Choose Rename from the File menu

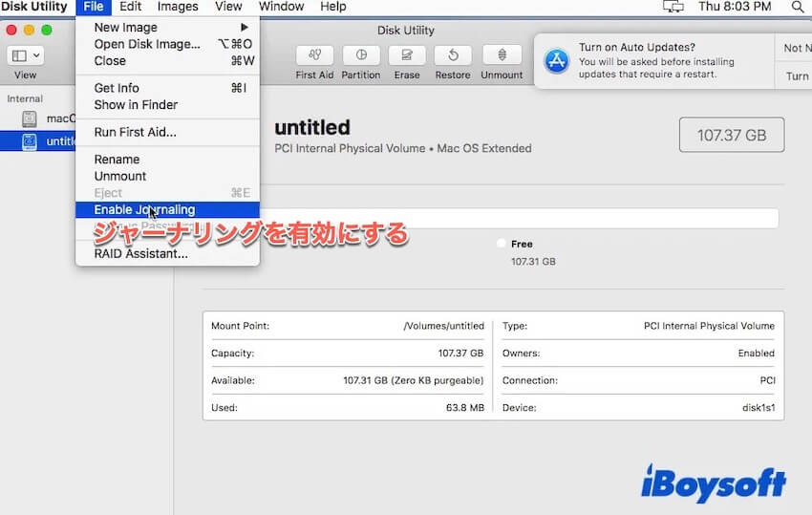pos(167,160)
